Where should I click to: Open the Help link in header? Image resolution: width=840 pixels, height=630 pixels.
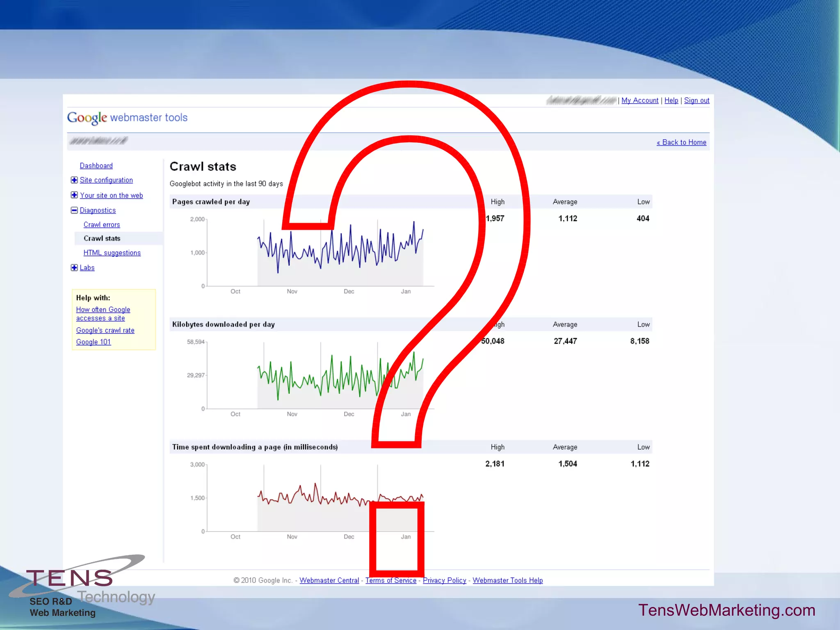(671, 100)
